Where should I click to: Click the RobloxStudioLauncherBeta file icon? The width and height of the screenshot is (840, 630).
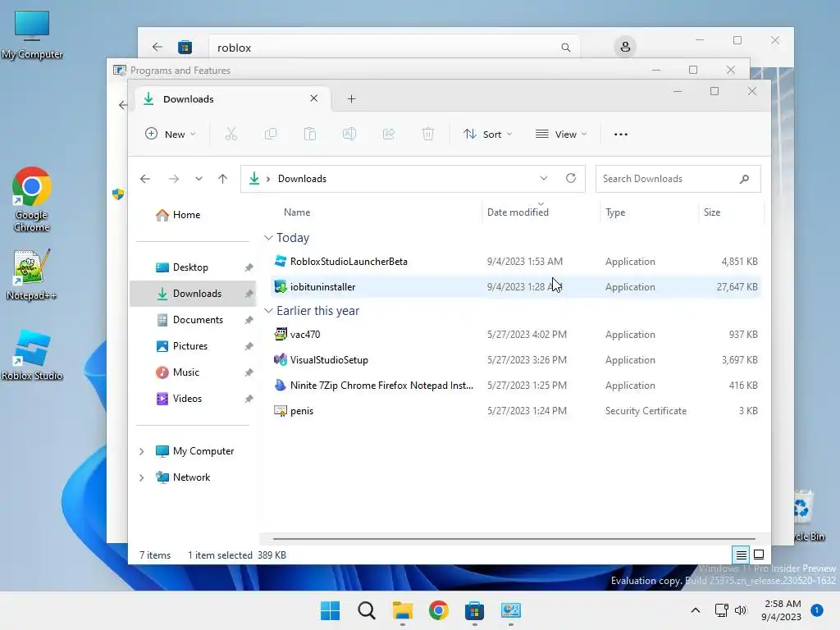[281, 261]
